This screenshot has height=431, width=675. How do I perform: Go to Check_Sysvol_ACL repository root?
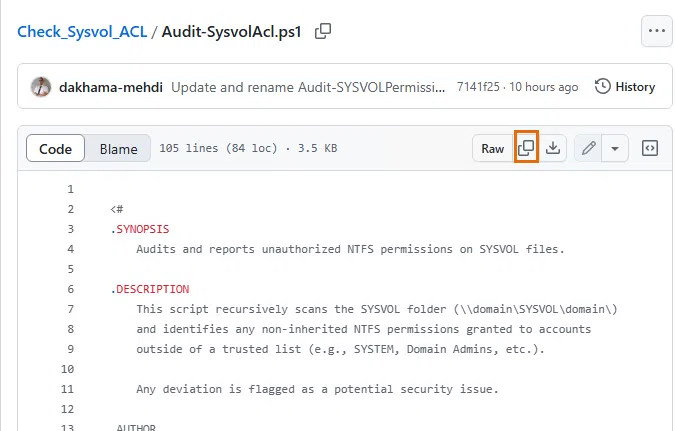click(81, 32)
